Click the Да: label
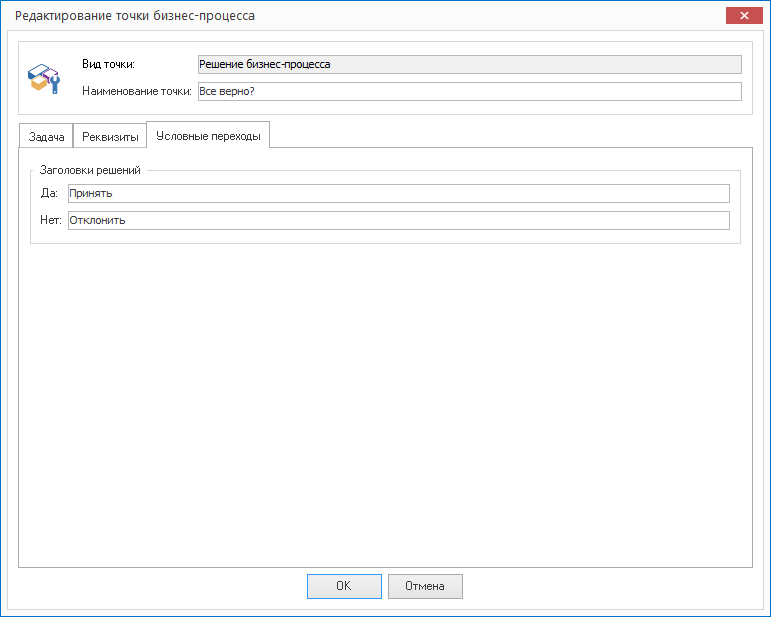This screenshot has height=617, width=771. click(x=49, y=193)
